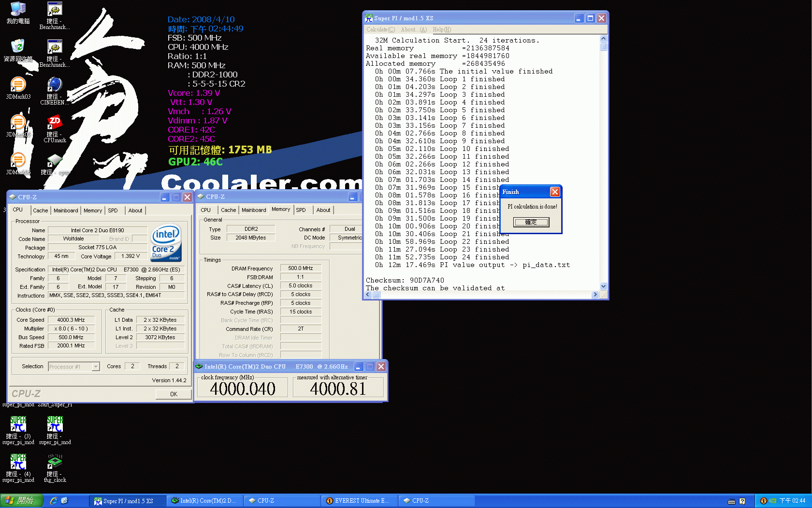Open the Start menu
Viewport: 812px width, 508px height.
22,501
